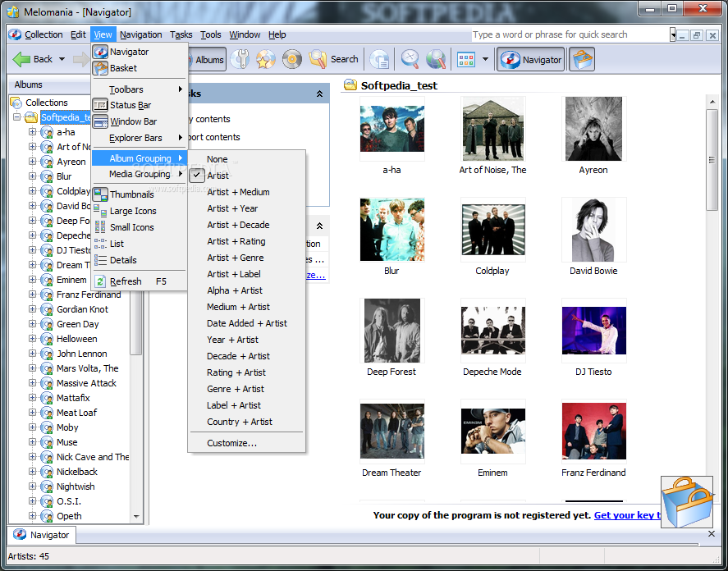Click the copy disc pages toolbar icon
This screenshot has height=571, width=728.
[x=380, y=59]
